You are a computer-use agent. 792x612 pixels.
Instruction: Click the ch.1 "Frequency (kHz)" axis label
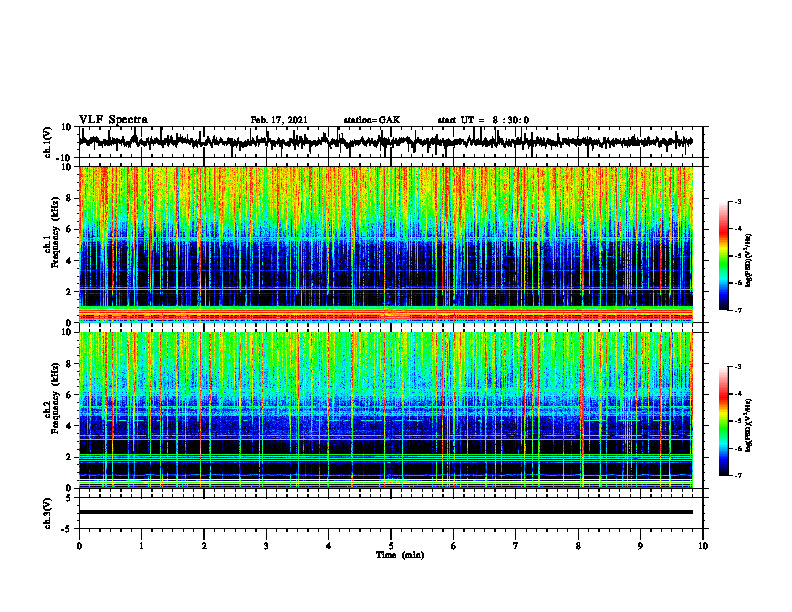(55, 233)
